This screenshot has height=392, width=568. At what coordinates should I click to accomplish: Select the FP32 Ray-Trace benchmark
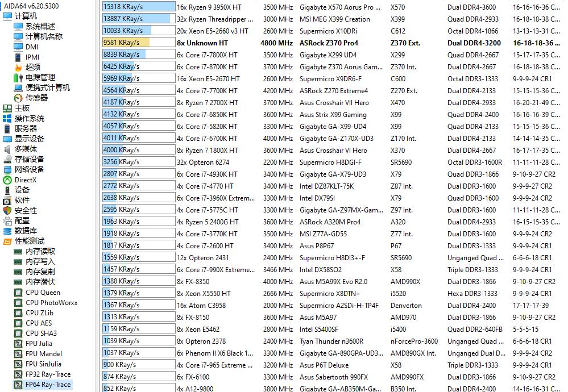coord(48,374)
